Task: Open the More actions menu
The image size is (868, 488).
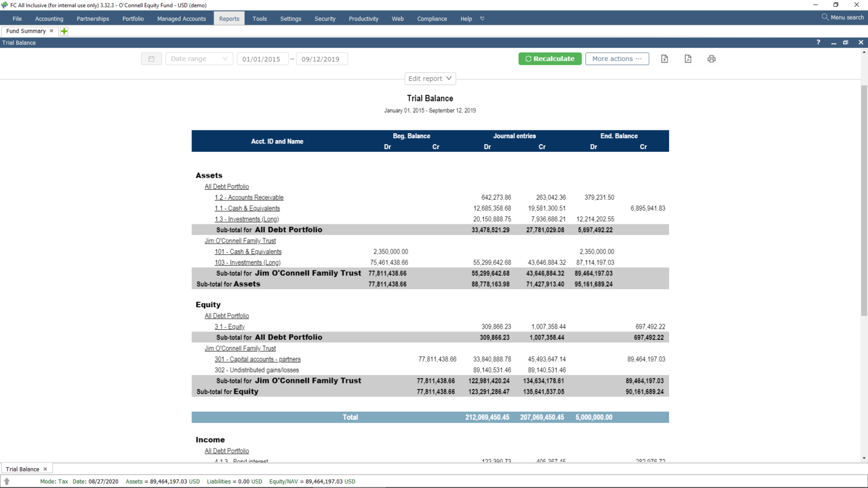Action: tap(617, 58)
